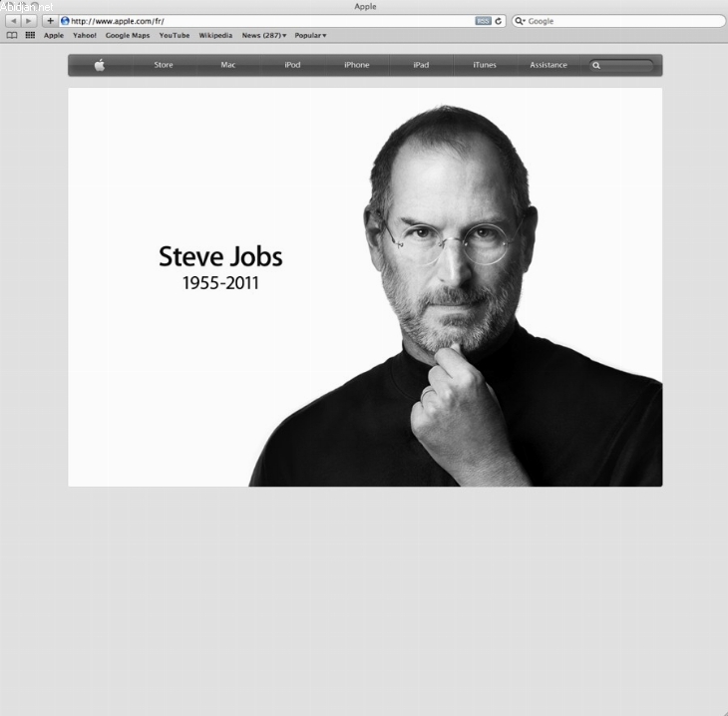This screenshot has width=728, height=716.
Task: Click the magnifier icon in the Google search field
Action: pyautogui.click(x=519, y=21)
